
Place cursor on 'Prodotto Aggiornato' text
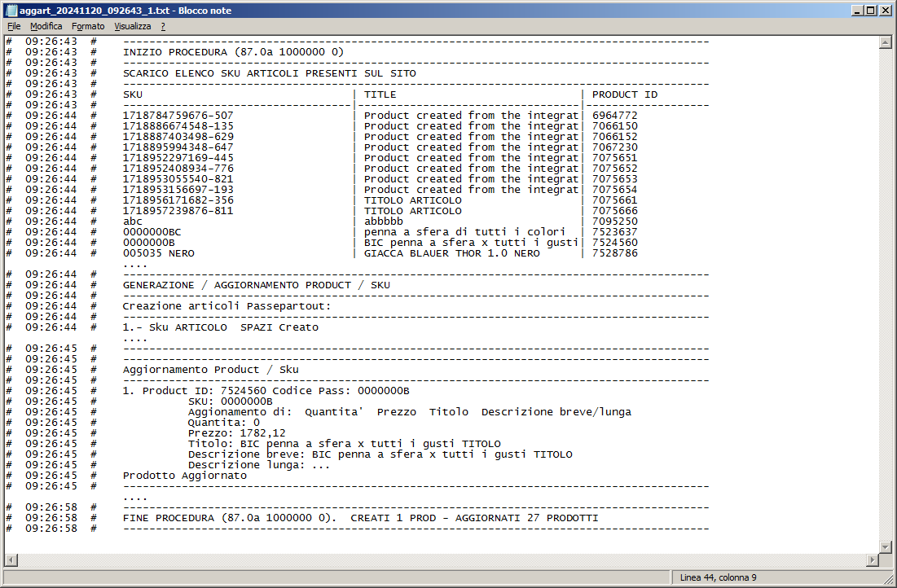[x=184, y=476]
